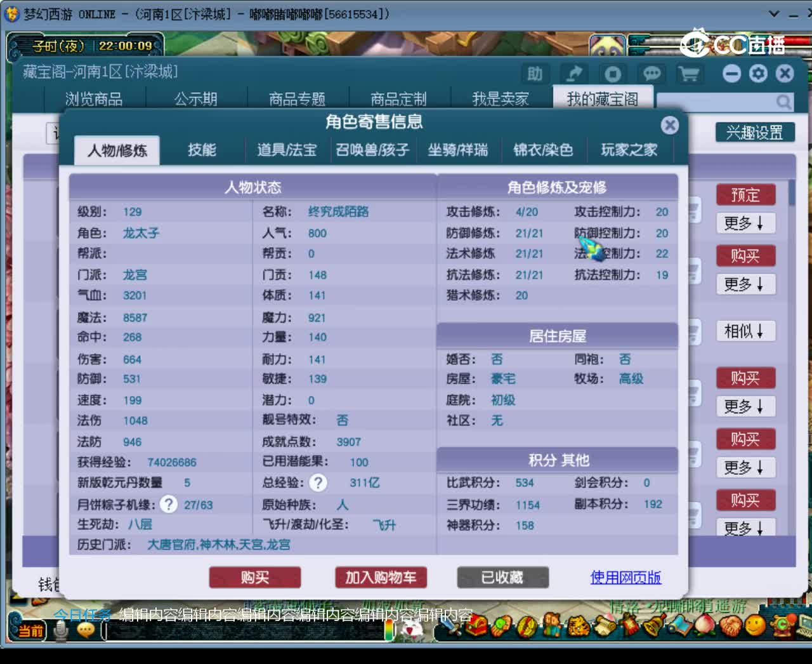Click in the chat text input bar
Image resolution: width=812 pixels, height=664 pixels.
point(244,630)
